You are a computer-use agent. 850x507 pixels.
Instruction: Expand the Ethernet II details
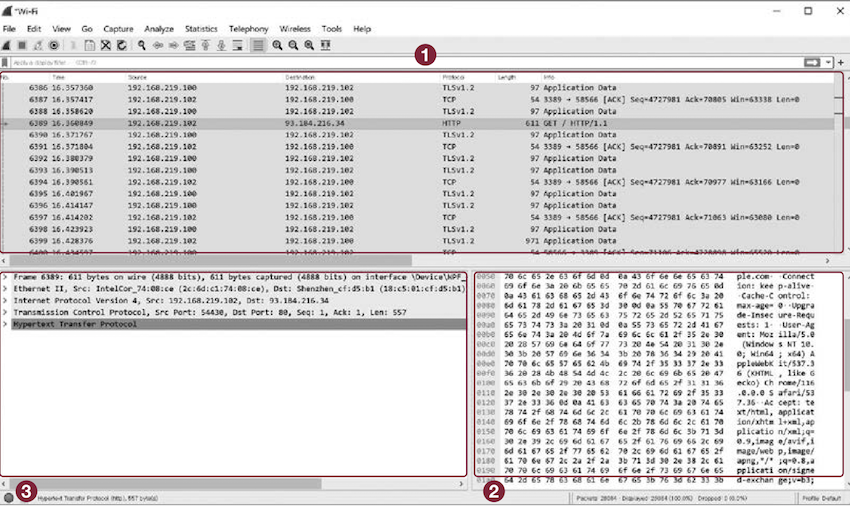tap(5, 289)
